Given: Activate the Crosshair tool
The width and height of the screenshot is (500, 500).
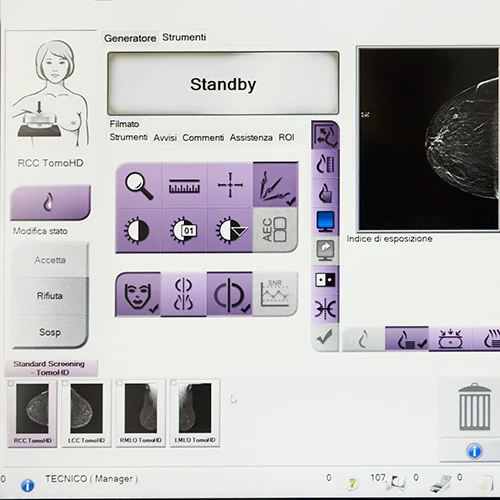Looking at the screenshot, I should [230, 185].
